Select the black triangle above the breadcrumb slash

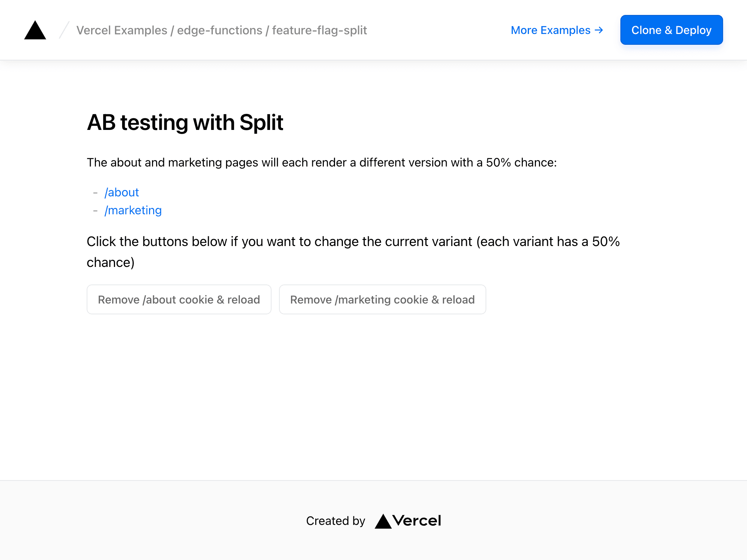(35, 30)
